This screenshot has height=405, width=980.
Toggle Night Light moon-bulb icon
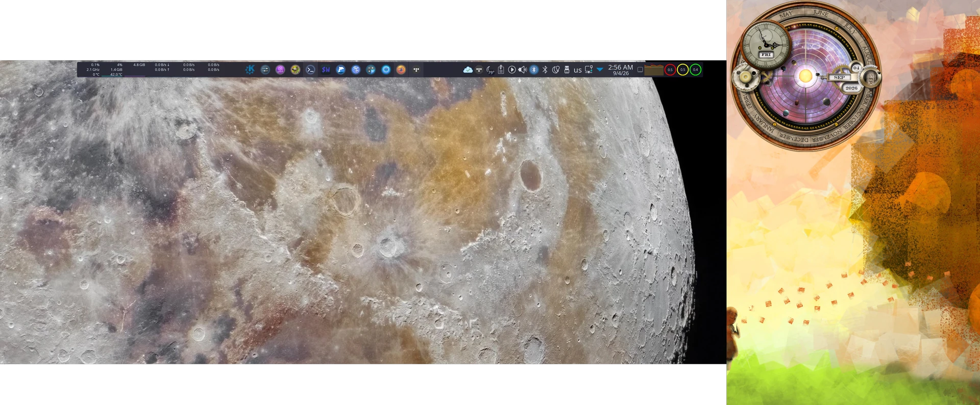(x=556, y=70)
